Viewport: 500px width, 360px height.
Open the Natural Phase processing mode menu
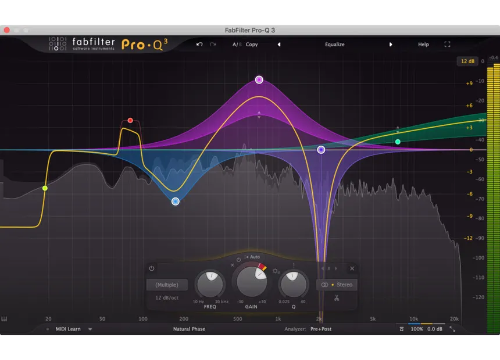189,329
